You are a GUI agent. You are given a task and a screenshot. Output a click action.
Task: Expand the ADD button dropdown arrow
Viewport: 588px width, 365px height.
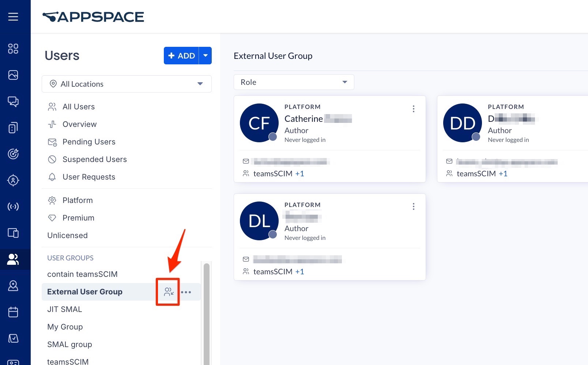pyautogui.click(x=206, y=56)
